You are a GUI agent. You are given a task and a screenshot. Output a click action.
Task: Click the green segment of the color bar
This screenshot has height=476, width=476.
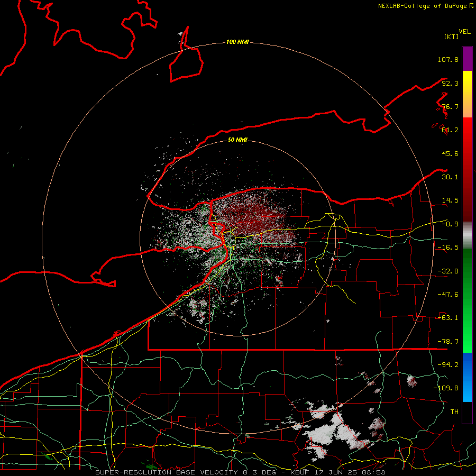(x=467, y=300)
